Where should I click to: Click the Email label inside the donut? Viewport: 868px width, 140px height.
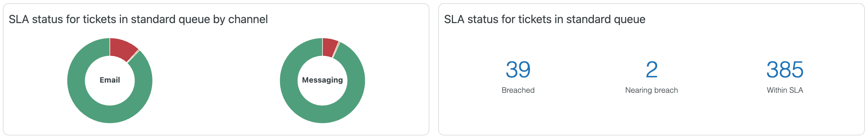[110, 80]
